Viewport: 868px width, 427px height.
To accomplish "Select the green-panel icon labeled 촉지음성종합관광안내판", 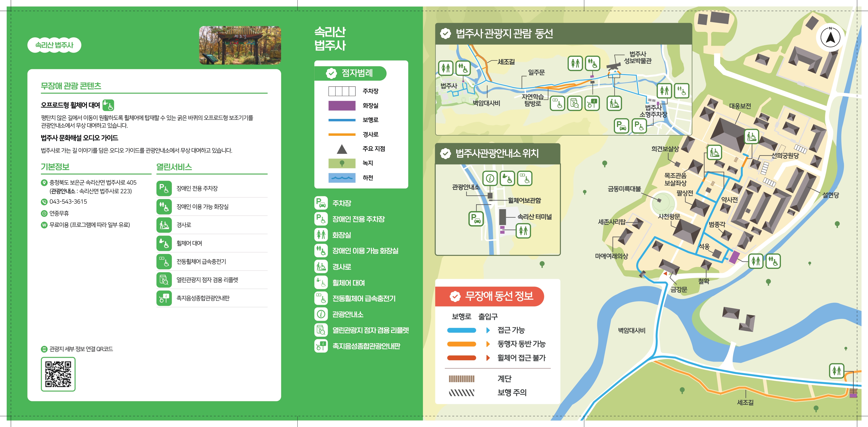I will pyautogui.click(x=321, y=346).
